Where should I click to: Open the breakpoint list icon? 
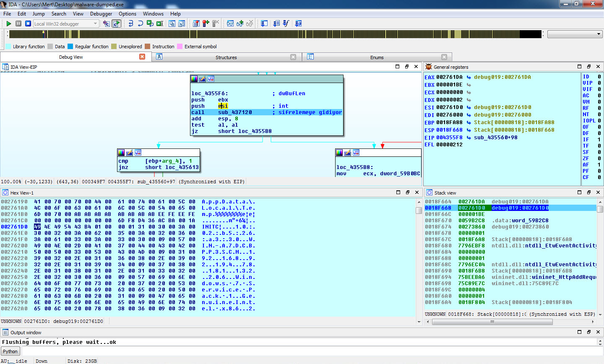click(196, 23)
